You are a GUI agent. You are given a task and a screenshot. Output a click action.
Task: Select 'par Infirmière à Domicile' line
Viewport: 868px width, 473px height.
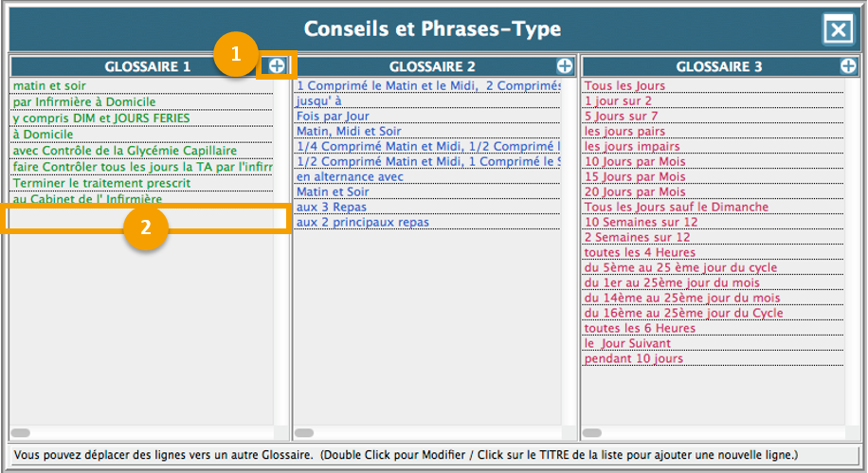(84, 101)
